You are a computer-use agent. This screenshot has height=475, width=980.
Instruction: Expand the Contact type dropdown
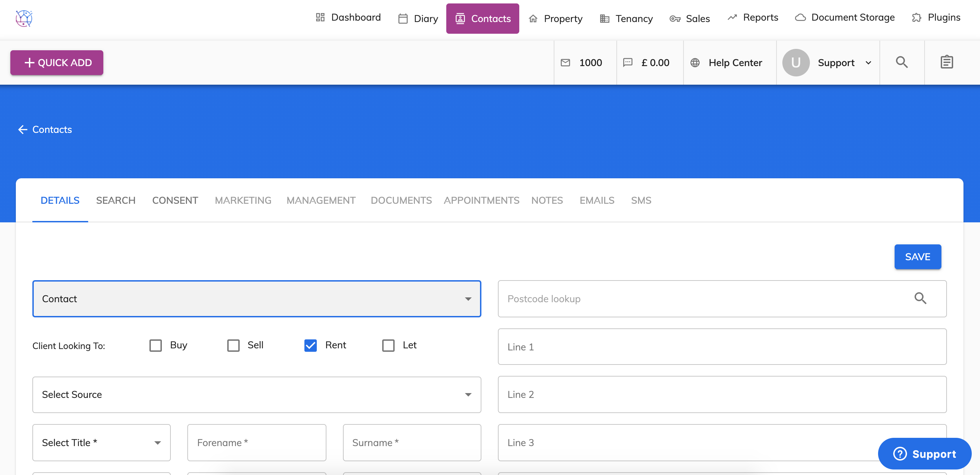[x=257, y=299]
